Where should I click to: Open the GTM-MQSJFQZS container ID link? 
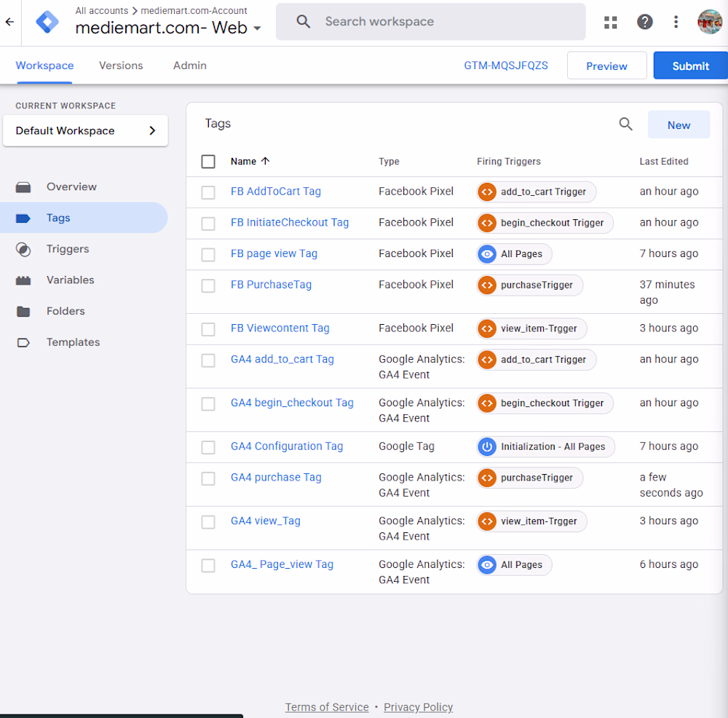[x=506, y=66]
